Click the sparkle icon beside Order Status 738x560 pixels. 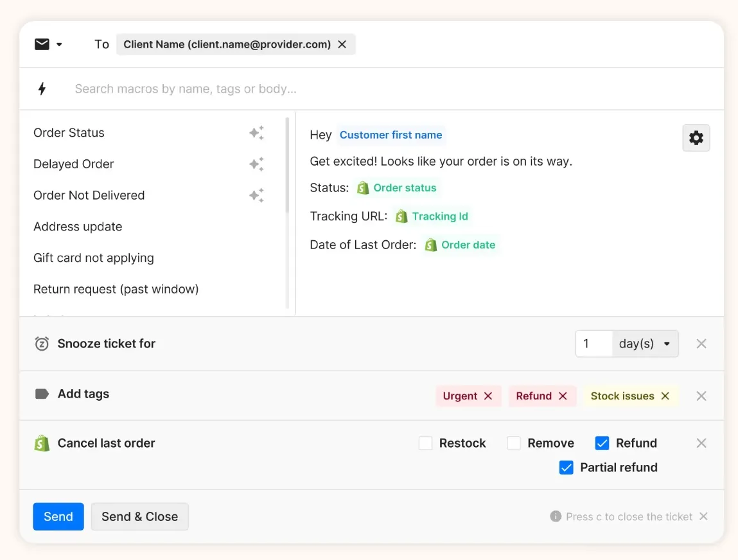tap(256, 133)
